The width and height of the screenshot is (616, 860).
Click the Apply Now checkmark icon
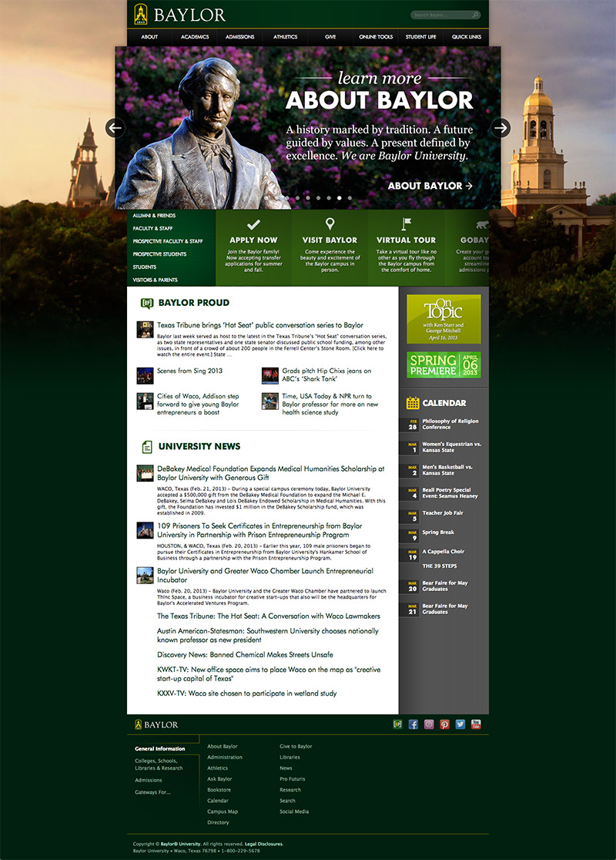pyautogui.click(x=253, y=223)
